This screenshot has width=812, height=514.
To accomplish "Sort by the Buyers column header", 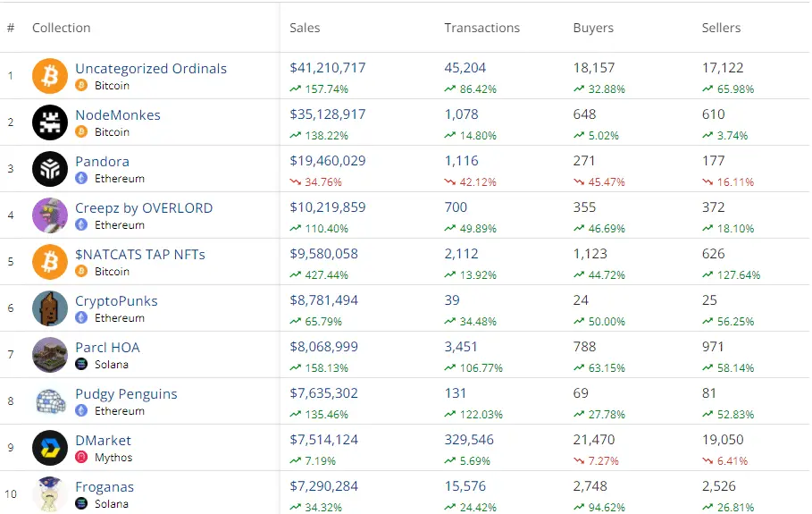I will (x=593, y=28).
